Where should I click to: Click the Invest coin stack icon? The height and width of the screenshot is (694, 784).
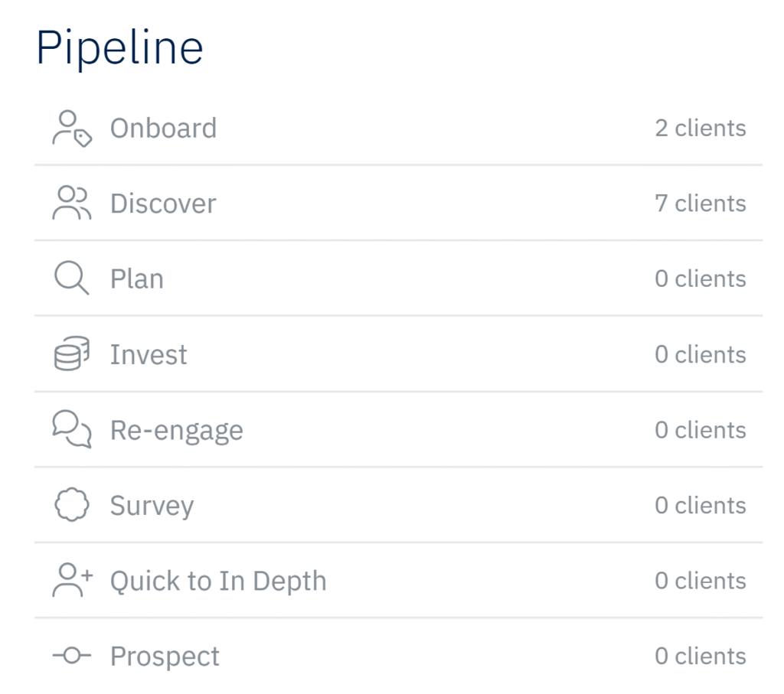71,354
